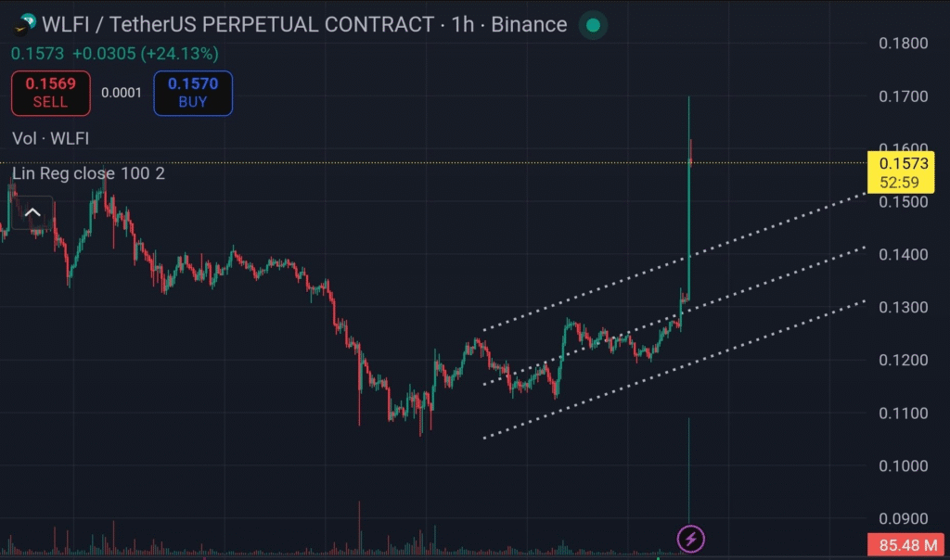This screenshot has width=950, height=560.
Task: Click the green market status indicator
Action: pos(593,25)
